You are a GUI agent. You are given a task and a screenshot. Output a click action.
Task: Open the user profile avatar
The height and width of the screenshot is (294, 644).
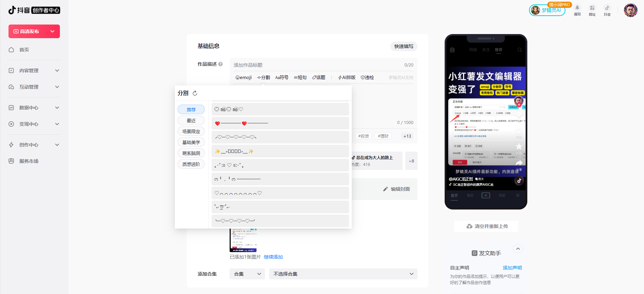click(630, 10)
